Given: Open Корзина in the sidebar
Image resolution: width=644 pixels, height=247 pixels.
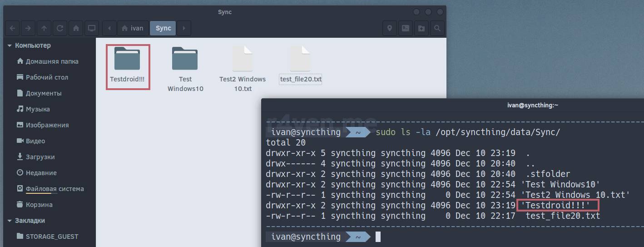Looking at the screenshot, I should pos(39,205).
